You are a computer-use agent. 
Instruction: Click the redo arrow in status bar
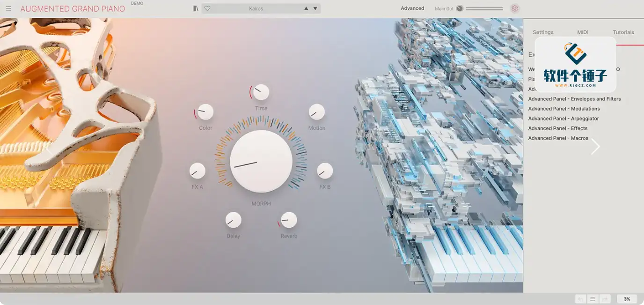pyautogui.click(x=605, y=299)
